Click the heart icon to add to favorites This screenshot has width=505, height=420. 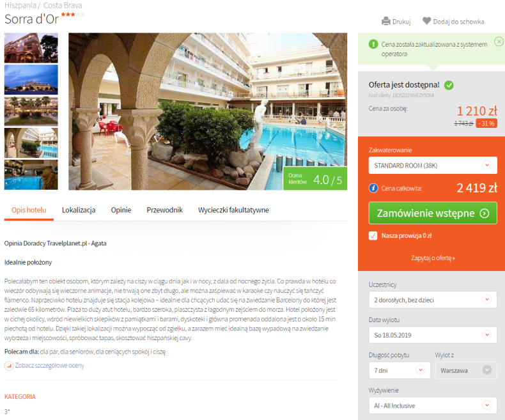point(427,21)
